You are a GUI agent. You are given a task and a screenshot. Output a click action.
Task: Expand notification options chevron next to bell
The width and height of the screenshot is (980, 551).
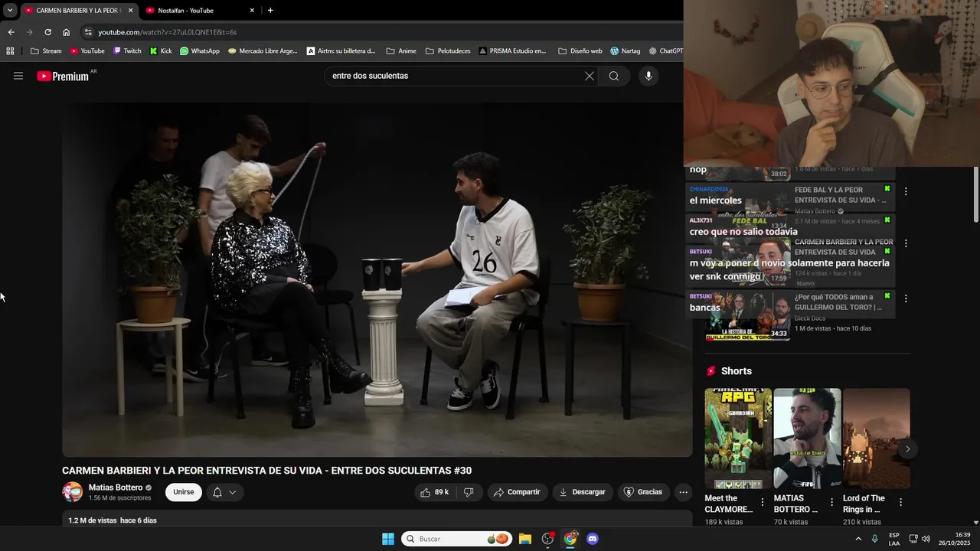[x=233, y=492]
